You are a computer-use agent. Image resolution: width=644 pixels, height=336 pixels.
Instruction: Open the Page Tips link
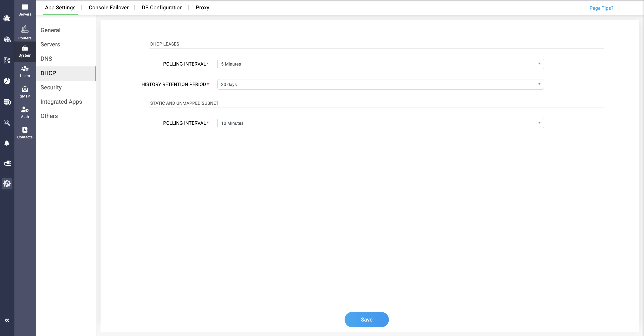601,8
